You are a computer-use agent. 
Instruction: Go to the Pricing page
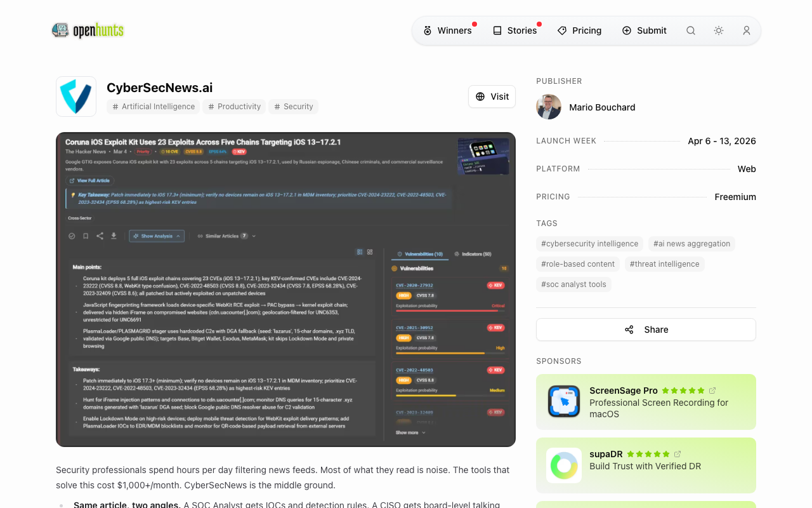(x=579, y=30)
